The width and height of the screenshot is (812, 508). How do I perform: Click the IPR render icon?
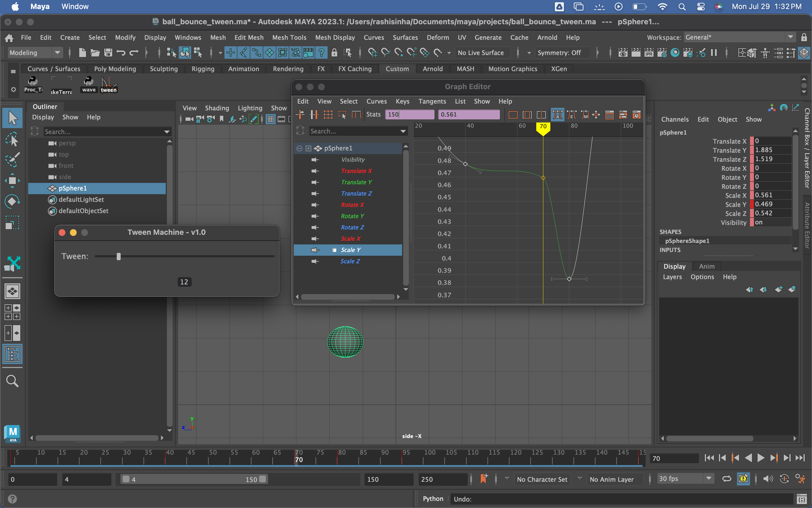pyautogui.click(x=649, y=53)
